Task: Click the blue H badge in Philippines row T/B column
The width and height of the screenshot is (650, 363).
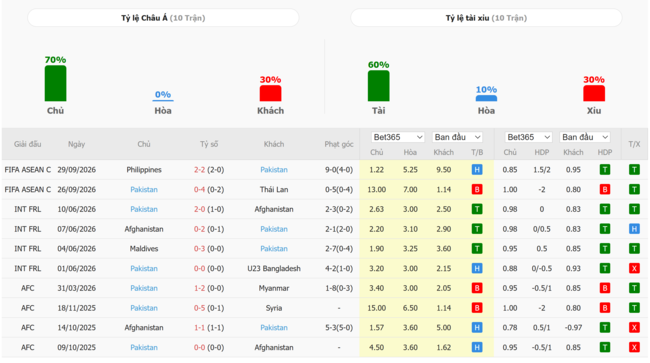Action: tap(477, 169)
